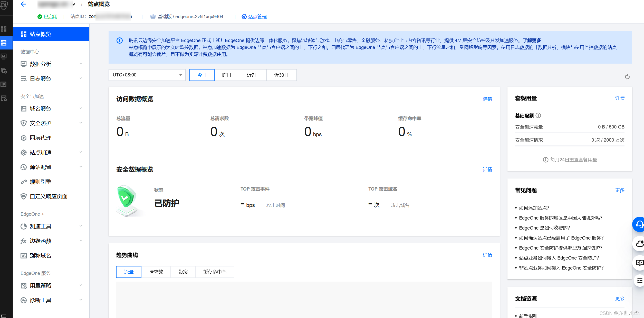The height and width of the screenshot is (318, 644).
Task: Open 规则引擎 via its chain-link icon
Action: coord(23,182)
